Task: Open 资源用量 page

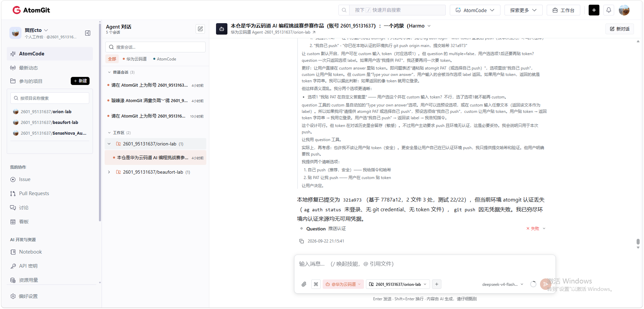Action: (x=24, y=280)
